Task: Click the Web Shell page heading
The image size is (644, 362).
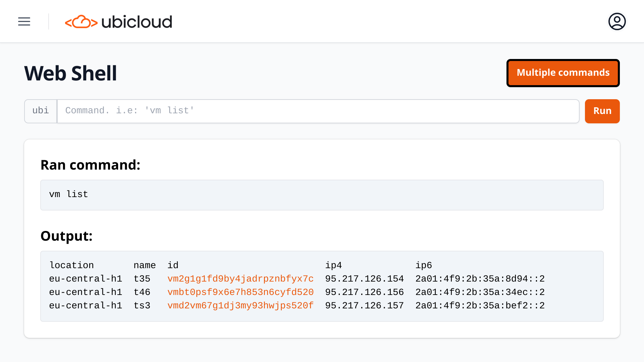Action: (x=70, y=73)
